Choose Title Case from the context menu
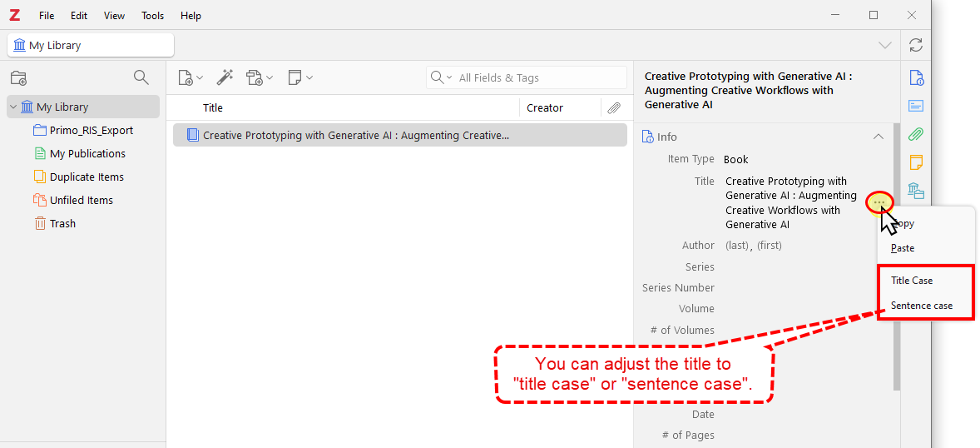The image size is (980, 448). 912,281
